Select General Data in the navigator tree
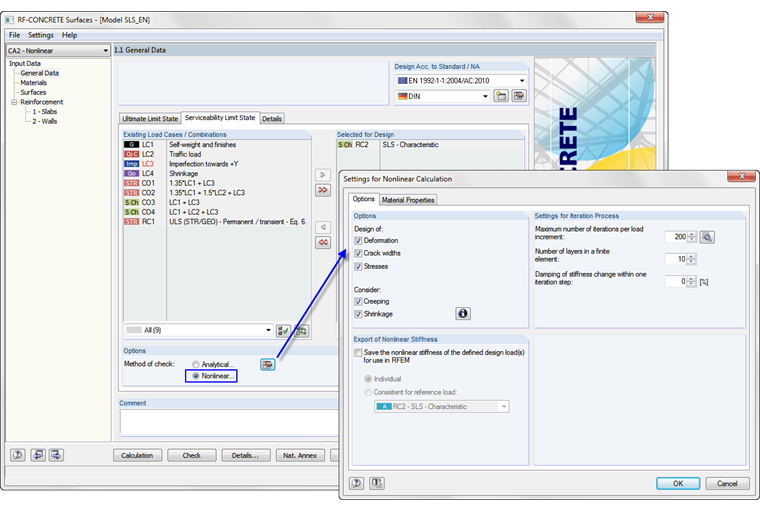Screen dimensions: 760x512 tap(39, 73)
